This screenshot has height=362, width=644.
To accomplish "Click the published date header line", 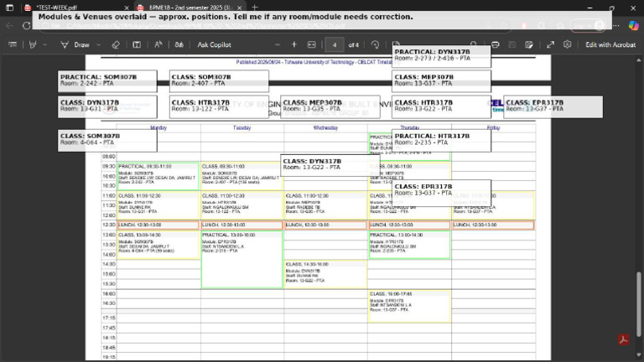I will point(314,62).
